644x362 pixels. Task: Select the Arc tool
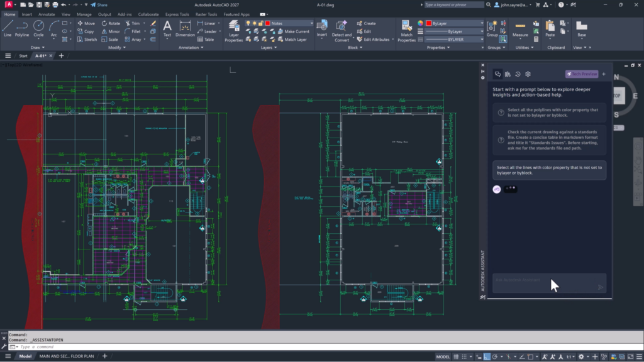54,29
